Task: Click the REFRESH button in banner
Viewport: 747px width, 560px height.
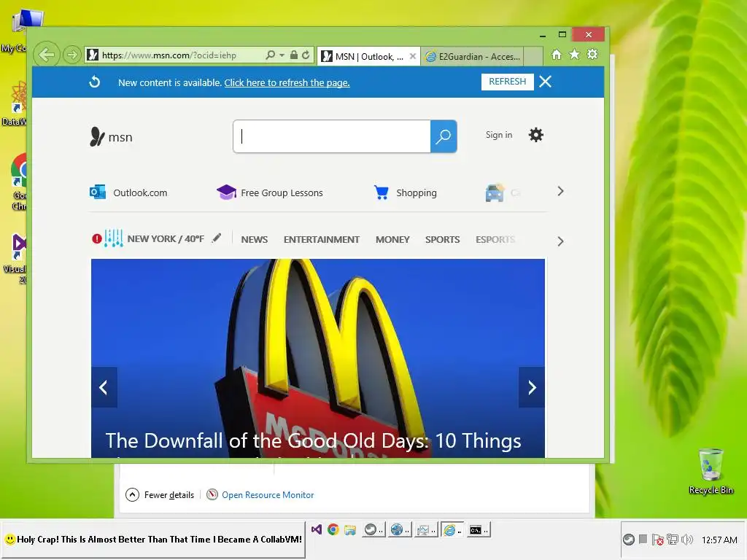Action: [x=508, y=82]
